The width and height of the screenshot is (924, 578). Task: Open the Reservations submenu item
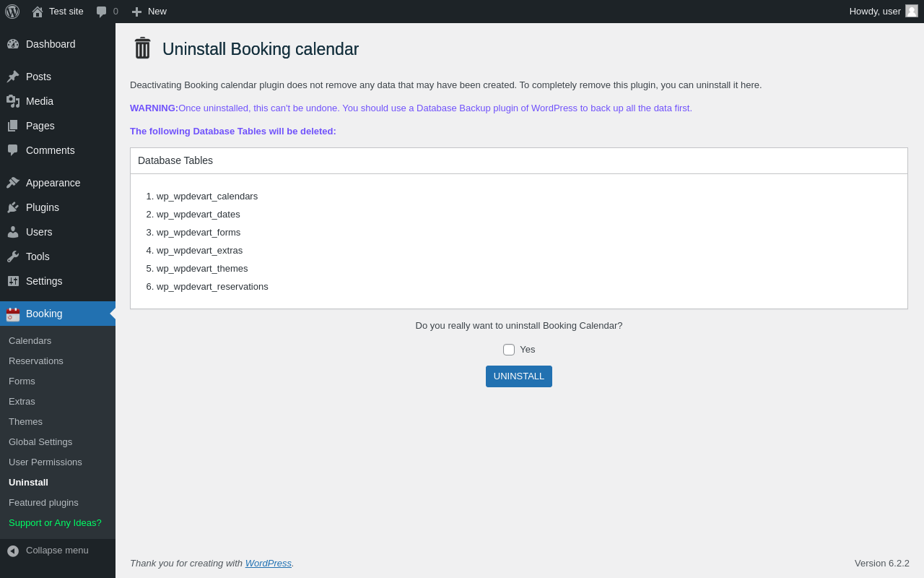(36, 361)
